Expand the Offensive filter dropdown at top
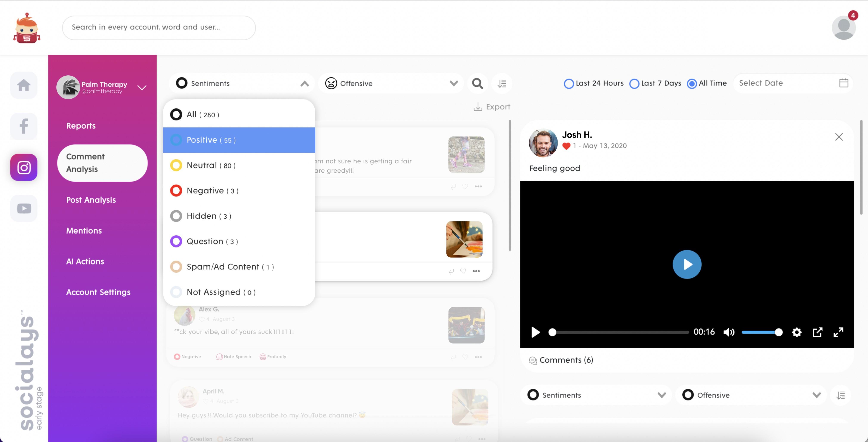This screenshot has width=868, height=442. (453, 83)
